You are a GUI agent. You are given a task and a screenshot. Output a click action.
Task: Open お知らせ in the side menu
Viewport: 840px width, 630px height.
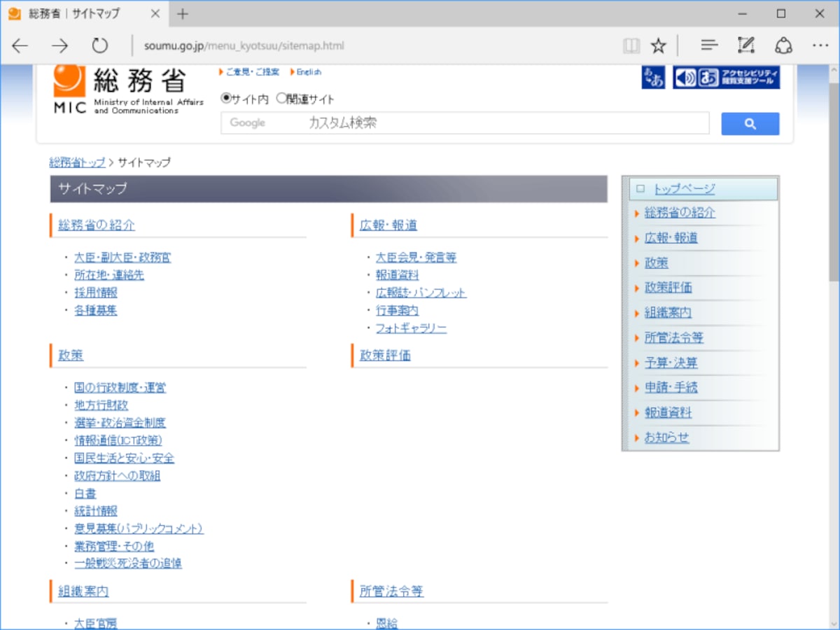click(x=666, y=438)
